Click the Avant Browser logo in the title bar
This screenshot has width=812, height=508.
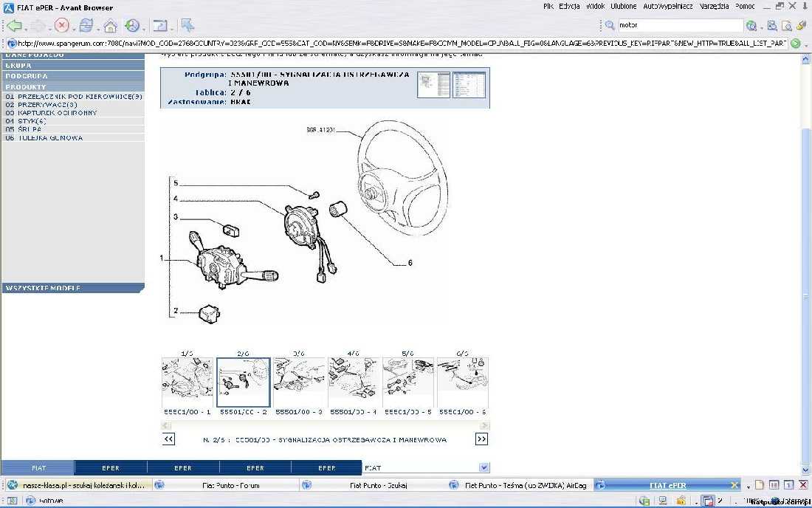[x=8, y=8]
